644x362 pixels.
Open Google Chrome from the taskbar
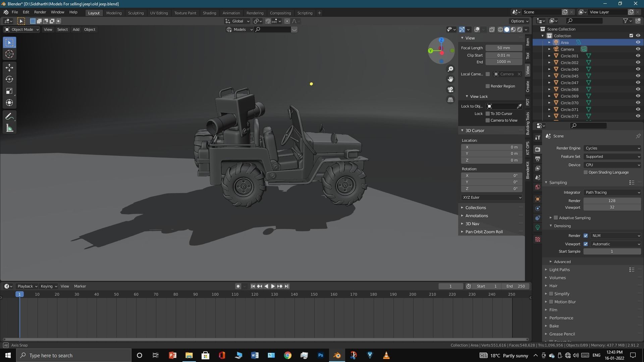coord(288,355)
